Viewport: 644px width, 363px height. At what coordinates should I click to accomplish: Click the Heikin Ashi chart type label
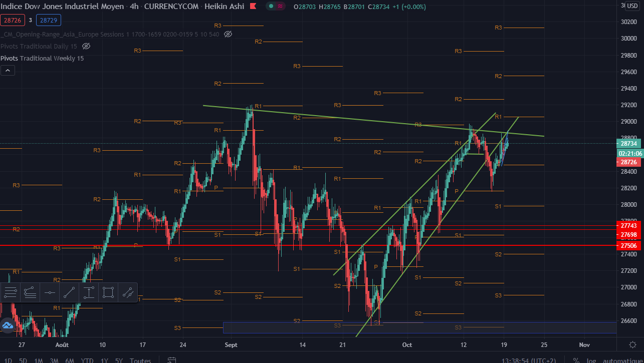(225, 7)
